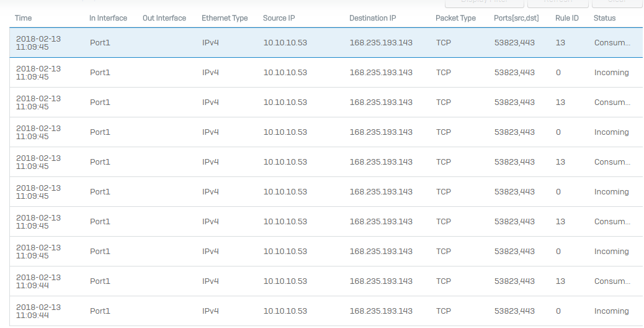Click the Packet Type column header
The image size is (644, 328).
pyautogui.click(x=455, y=18)
